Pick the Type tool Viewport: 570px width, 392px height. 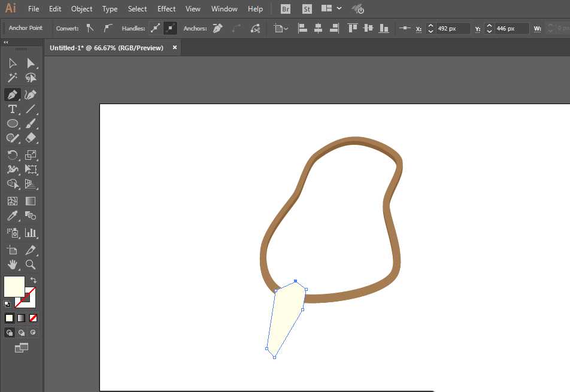12,109
